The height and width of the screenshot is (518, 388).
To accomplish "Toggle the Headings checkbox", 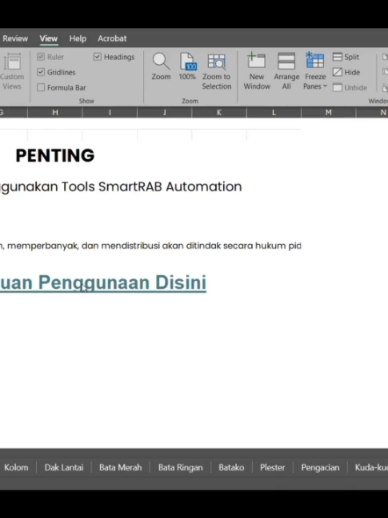I will (x=97, y=57).
